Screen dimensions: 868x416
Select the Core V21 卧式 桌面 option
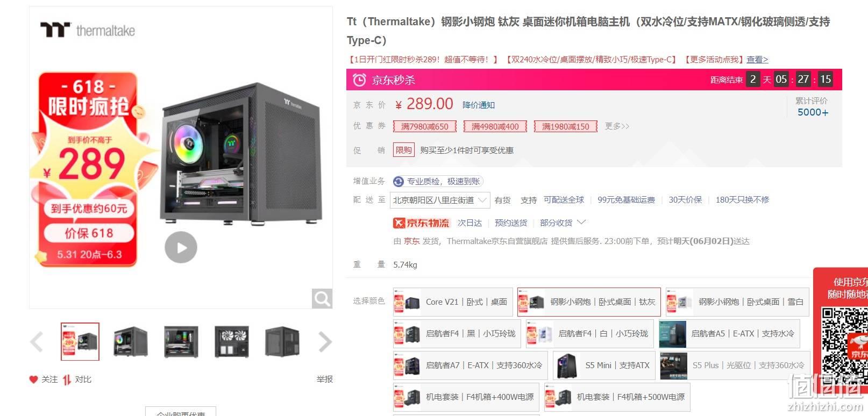coord(453,302)
